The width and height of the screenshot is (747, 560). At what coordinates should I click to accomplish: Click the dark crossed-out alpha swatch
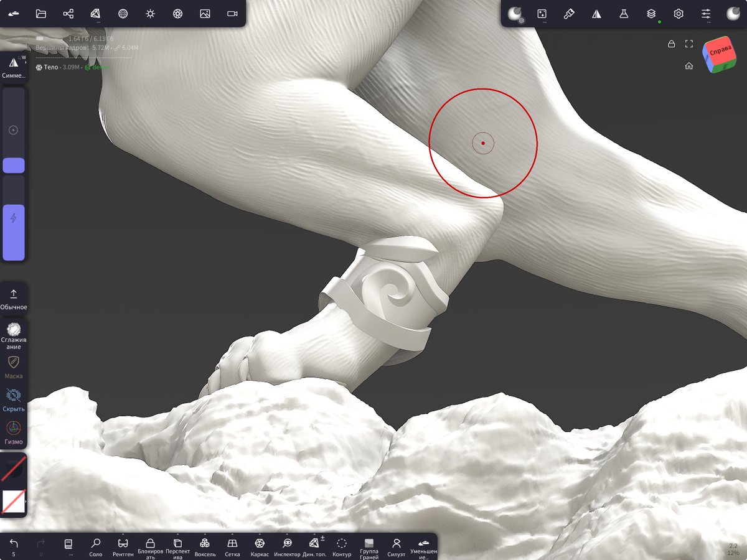(14, 469)
